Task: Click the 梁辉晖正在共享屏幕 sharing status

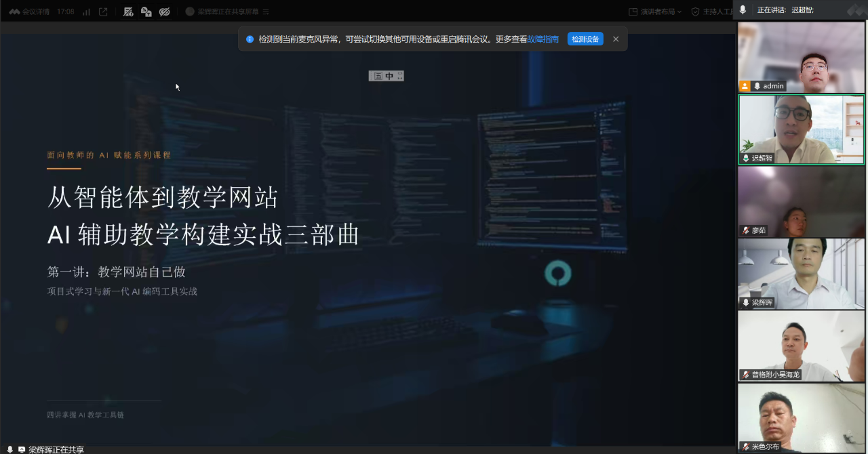Action: (229, 12)
